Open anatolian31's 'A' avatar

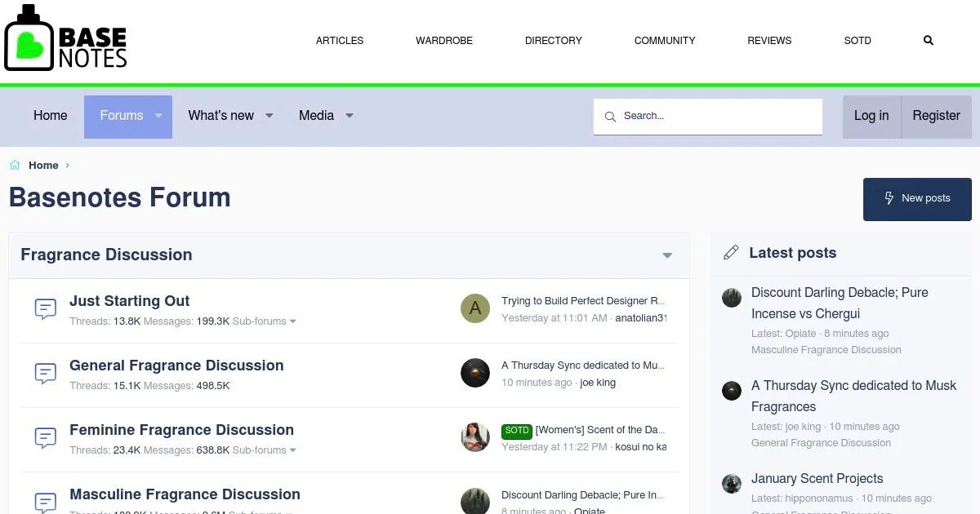tap(475, 308)
